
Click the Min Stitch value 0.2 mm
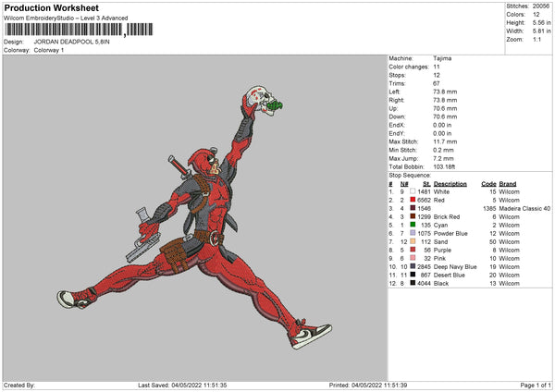click(443, 150)
